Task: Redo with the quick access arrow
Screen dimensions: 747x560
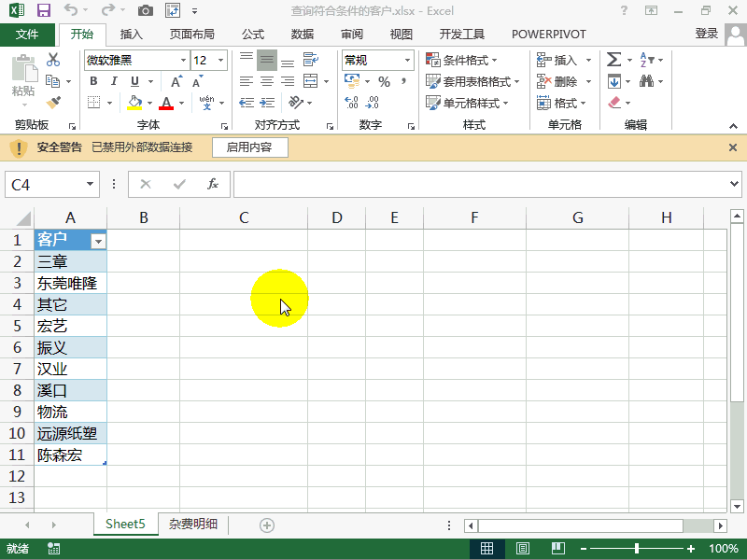Action: [x=108, y=10]
